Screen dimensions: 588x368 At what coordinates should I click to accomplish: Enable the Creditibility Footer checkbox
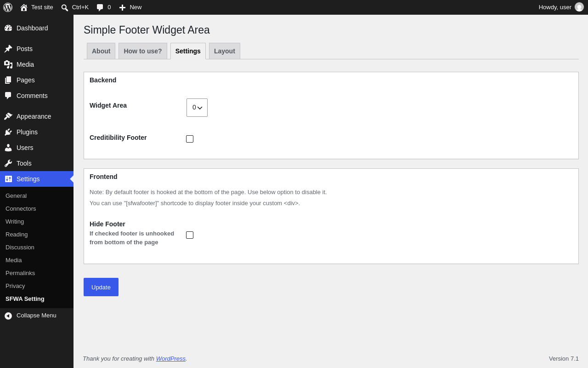[190, 139]
